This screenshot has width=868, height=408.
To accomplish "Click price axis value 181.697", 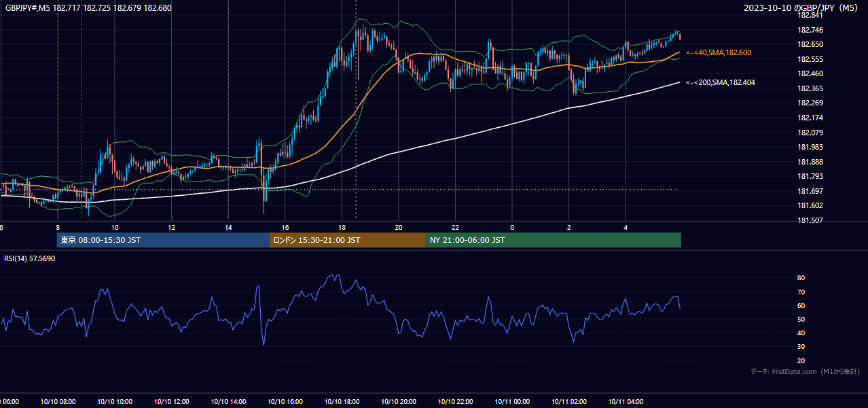I will pos(810,191).
